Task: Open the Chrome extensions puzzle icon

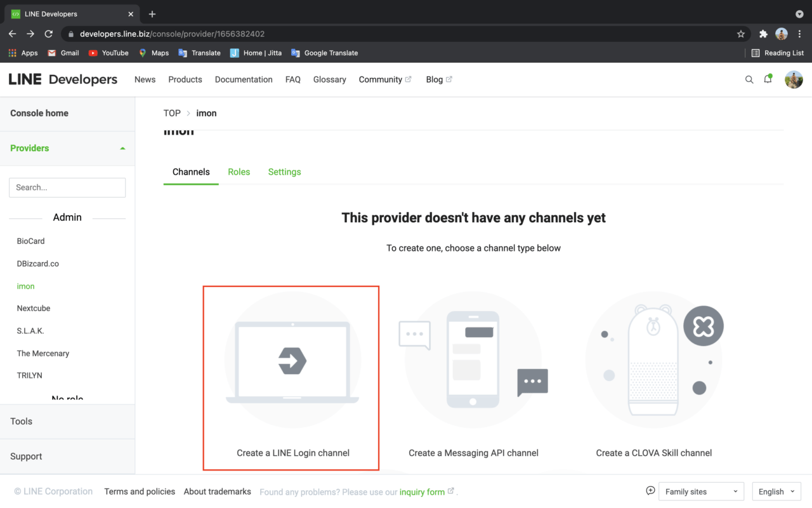Action: [x=763, y=34]
